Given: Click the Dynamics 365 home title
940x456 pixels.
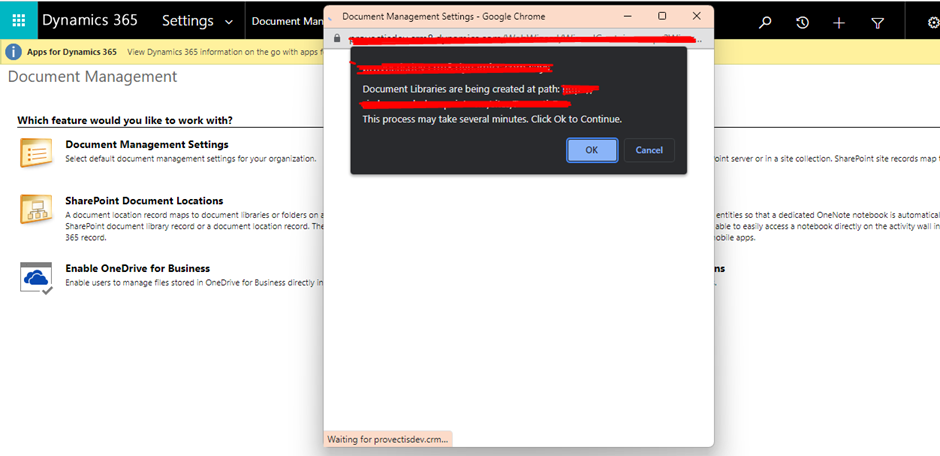Looking at the screenshot, I should coord(90,20).
